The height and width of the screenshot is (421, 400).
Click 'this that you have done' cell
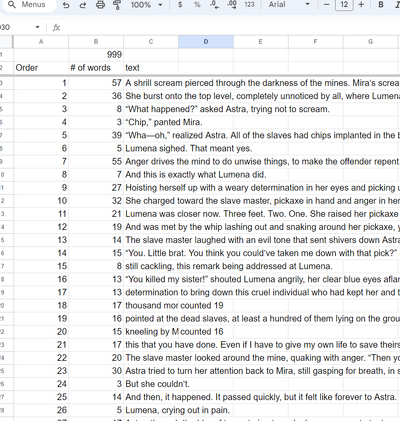[x=262, y=345]
